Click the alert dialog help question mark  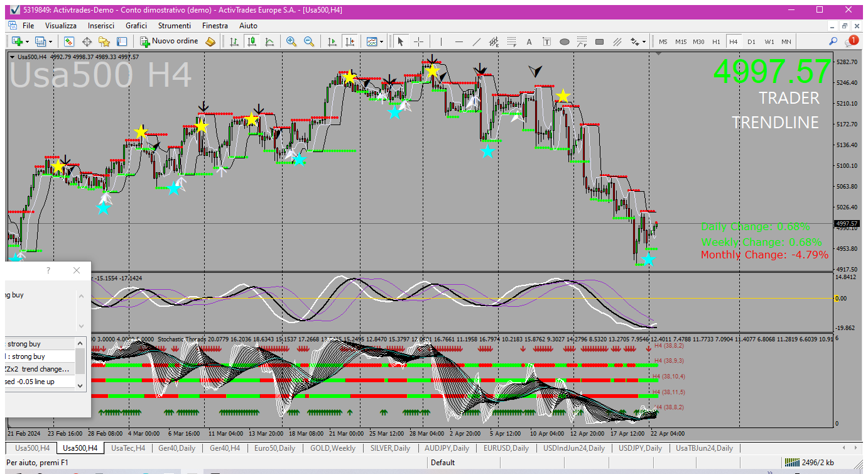(x=48, y=270)
